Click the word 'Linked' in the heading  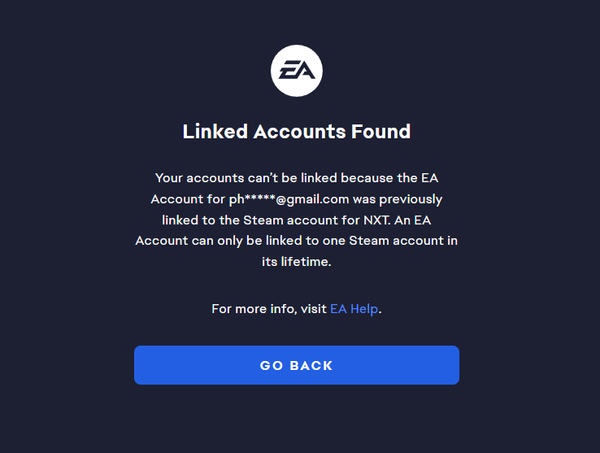click(214, 131)
